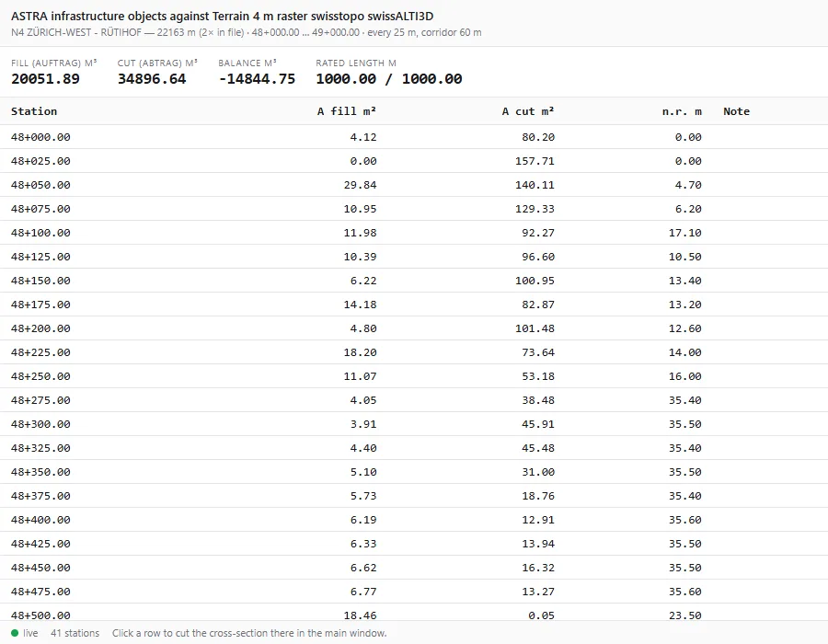Screen dimensions: 828x644
Task: Select station row 48+050.00
Action: (414, 185)
